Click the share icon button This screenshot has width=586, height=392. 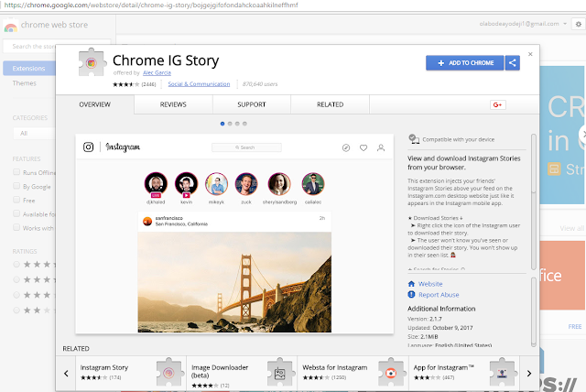(x=513, y=63)
